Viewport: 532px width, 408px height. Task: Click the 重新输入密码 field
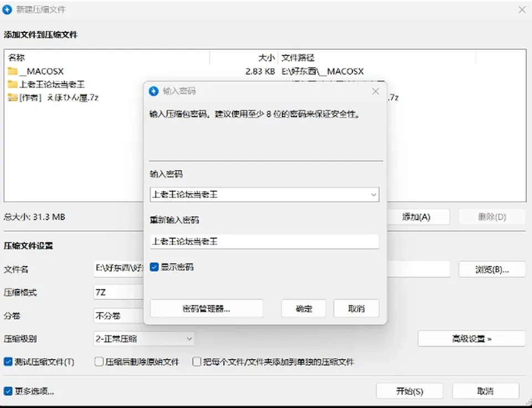coord(265,242)
